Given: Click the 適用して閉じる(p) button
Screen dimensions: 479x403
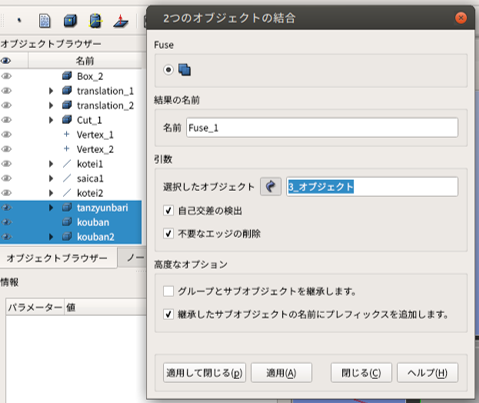Looking at the screenshot, I should click(x=204, y=372).
